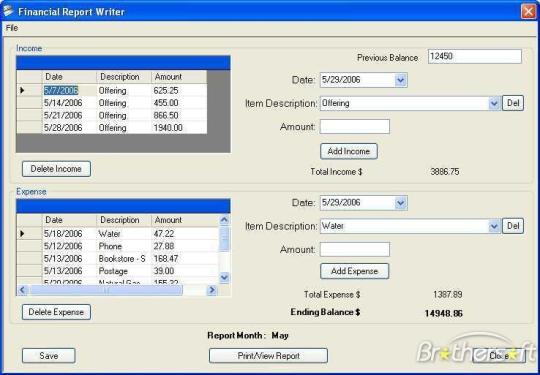540x375 pixels.
Task: Click the expense table scroll left arrow
Action: tap(22, 290)
